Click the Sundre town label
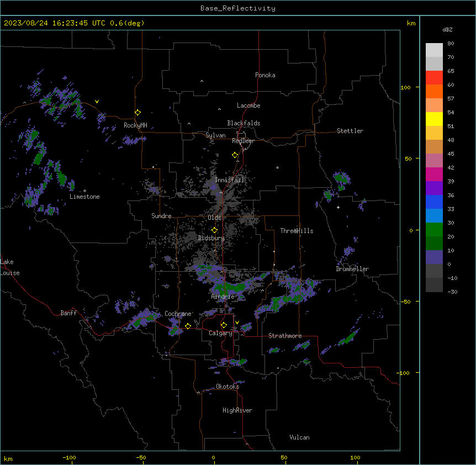476x465 pixels. click(x=161, y=216)
